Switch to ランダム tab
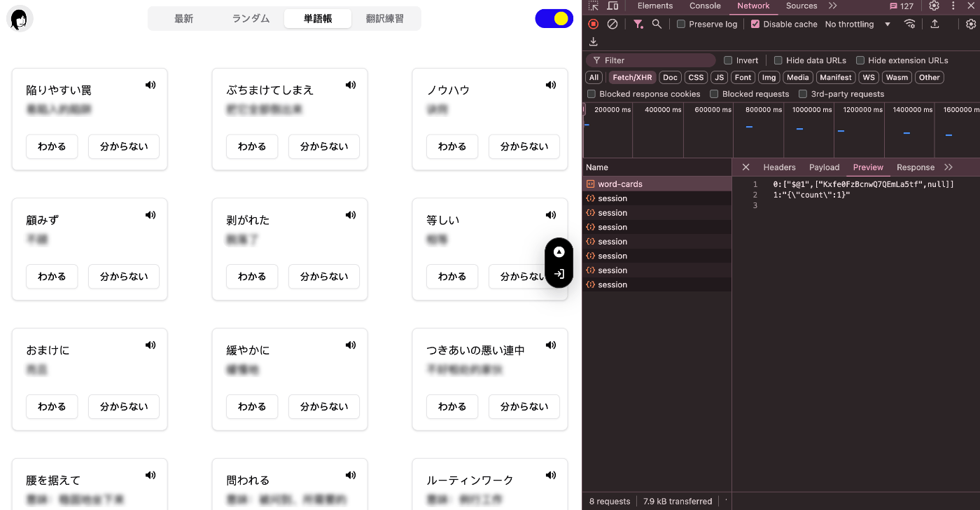980x510 pixels. 251,19
